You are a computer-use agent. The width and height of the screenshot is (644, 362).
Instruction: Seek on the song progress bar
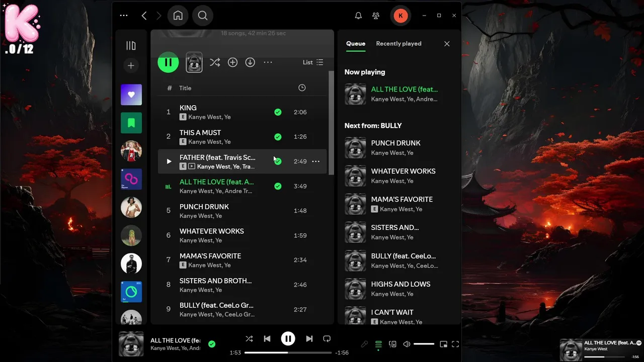[288, 352]
